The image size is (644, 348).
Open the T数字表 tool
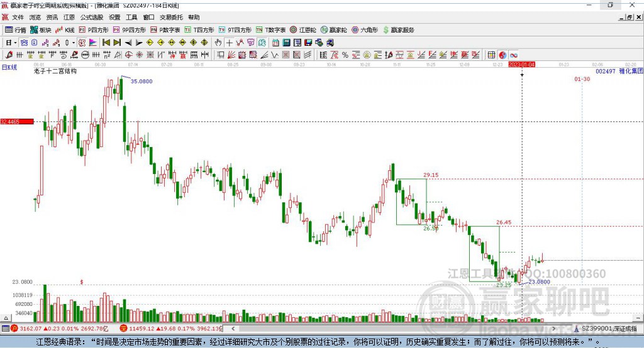pos(270,30)
